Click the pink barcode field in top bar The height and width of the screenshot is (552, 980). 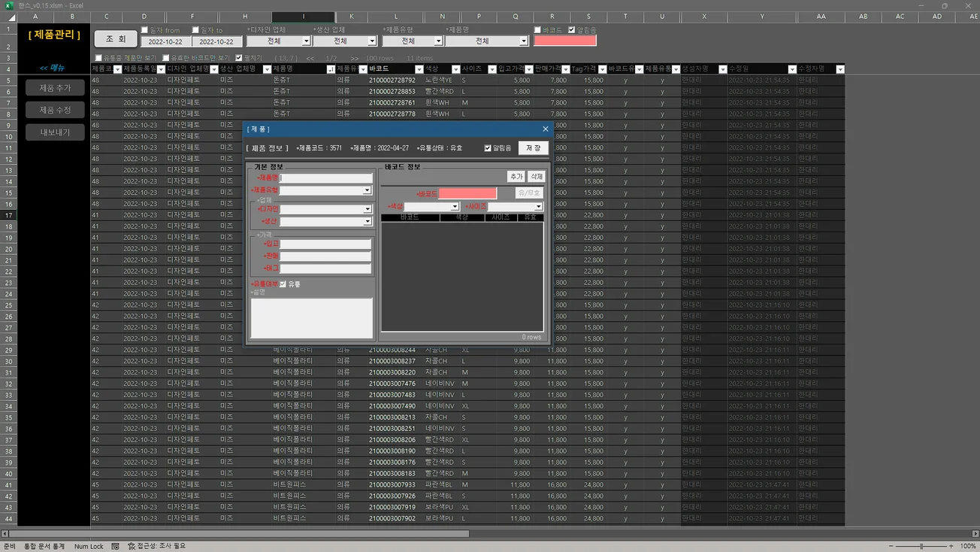[x=564, y=41]
